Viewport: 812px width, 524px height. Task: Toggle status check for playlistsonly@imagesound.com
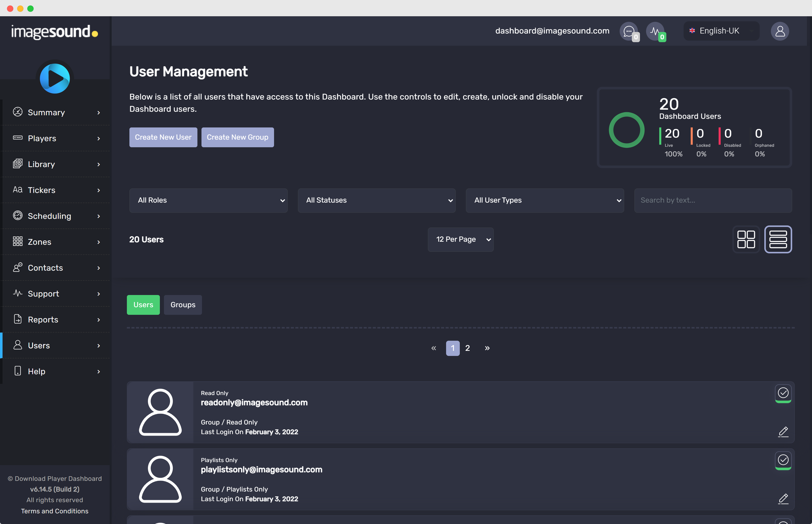tap(783, 460)
